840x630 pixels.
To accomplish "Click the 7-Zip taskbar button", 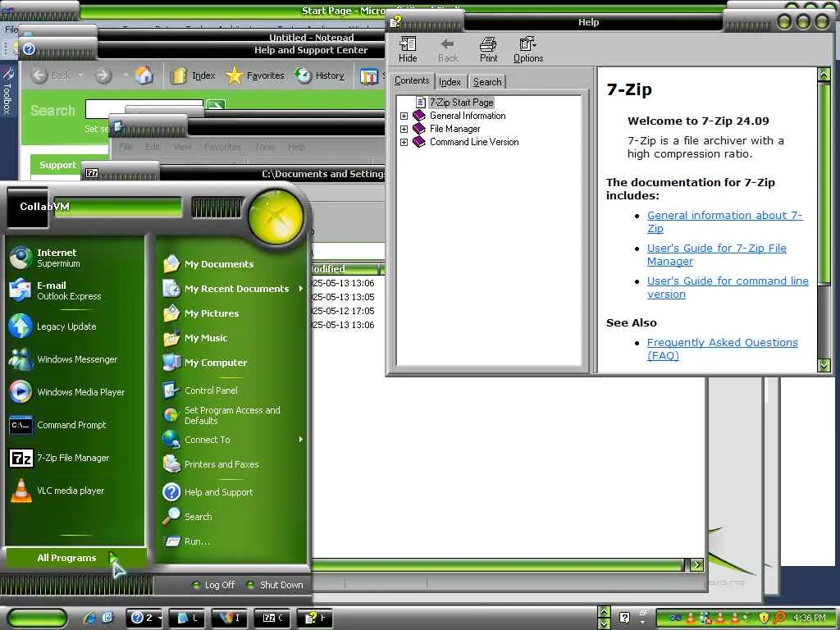I will pos(272,619).
